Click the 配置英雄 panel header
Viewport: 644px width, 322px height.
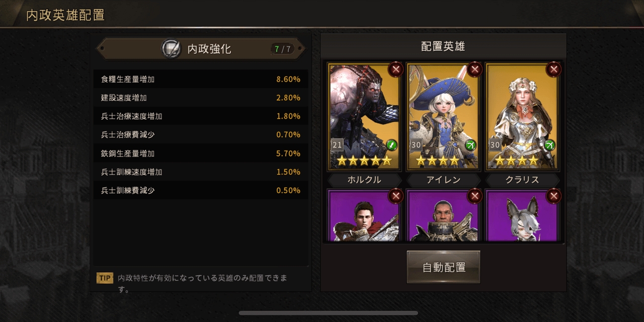pyautogui.click(x=443, y=46)
